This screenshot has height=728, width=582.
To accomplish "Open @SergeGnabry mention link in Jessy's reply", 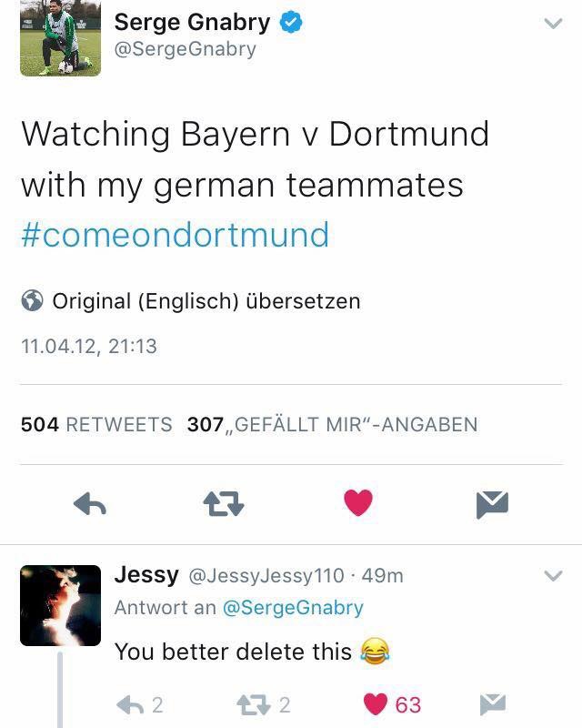I will 293,607.
